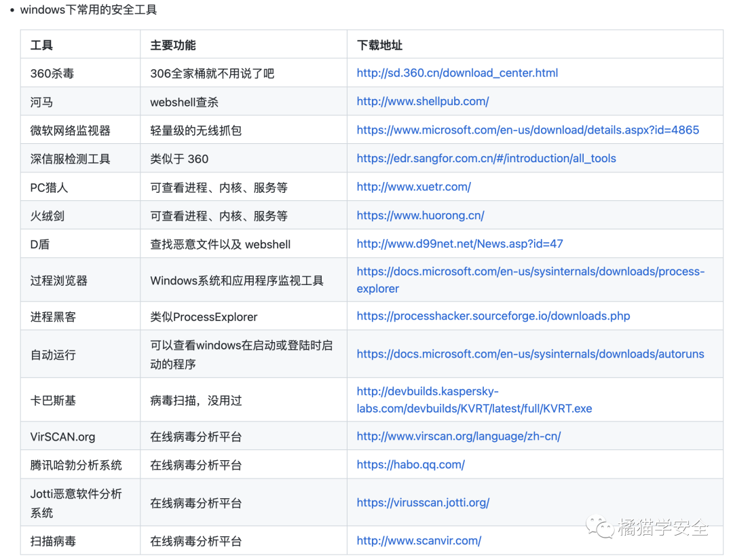Open the www.huorong.cn link

coord(420,215)
